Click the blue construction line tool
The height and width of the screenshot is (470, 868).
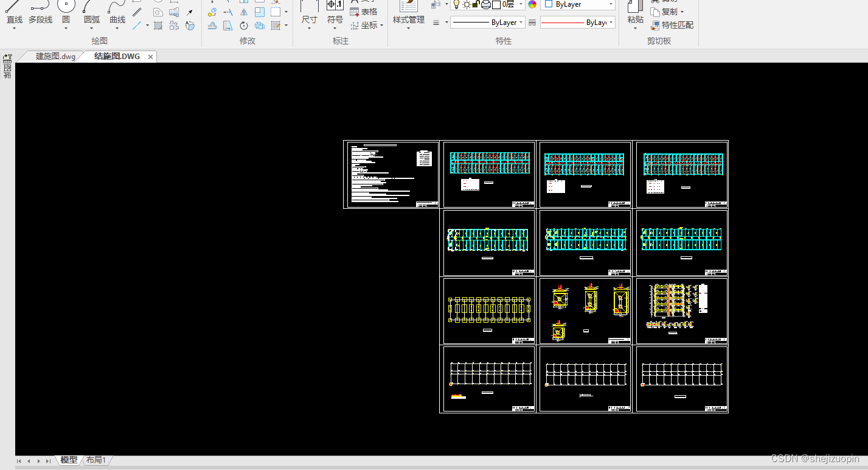coord(137,26)
